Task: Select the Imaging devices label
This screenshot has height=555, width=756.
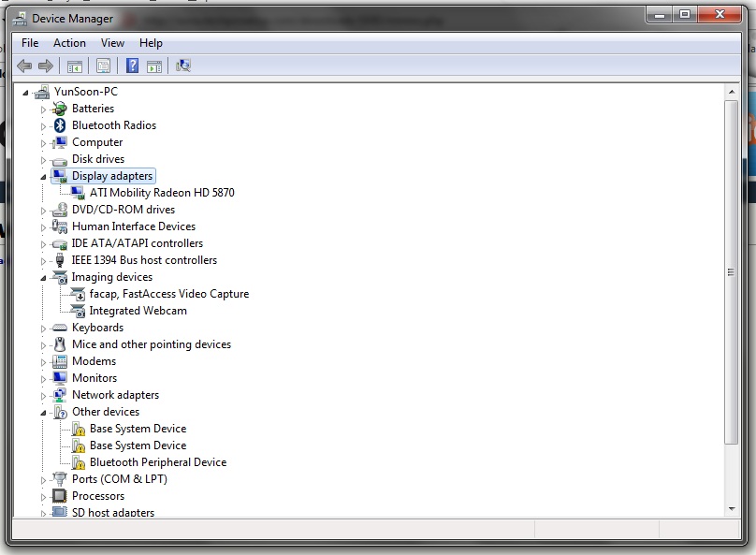Action: pyautogui.click(x=112, y=277)
